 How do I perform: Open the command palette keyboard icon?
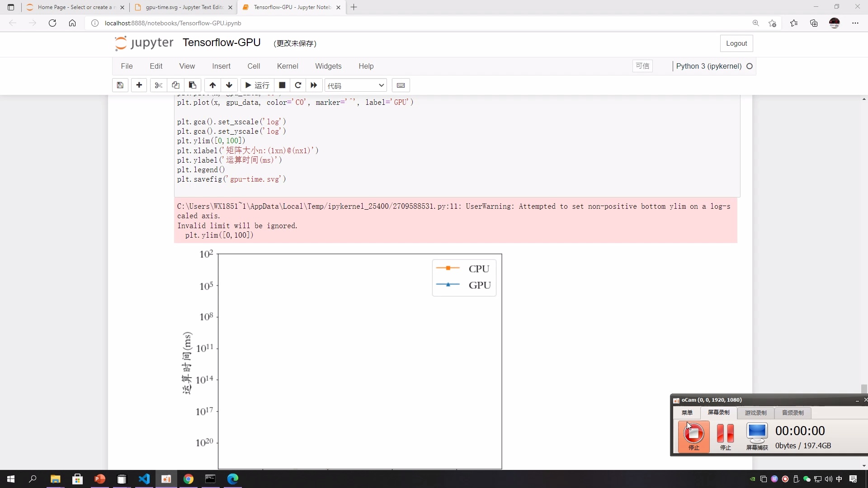point(401,85)
